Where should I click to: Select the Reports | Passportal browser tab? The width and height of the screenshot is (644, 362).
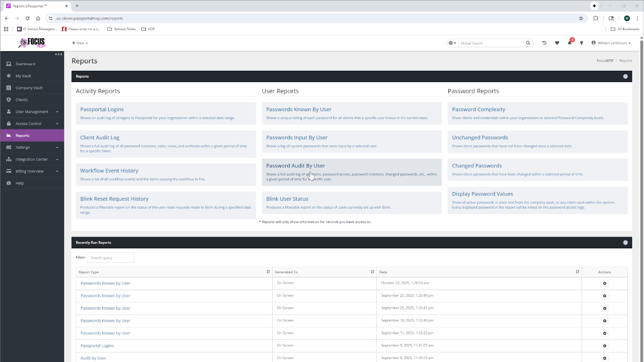37,6
